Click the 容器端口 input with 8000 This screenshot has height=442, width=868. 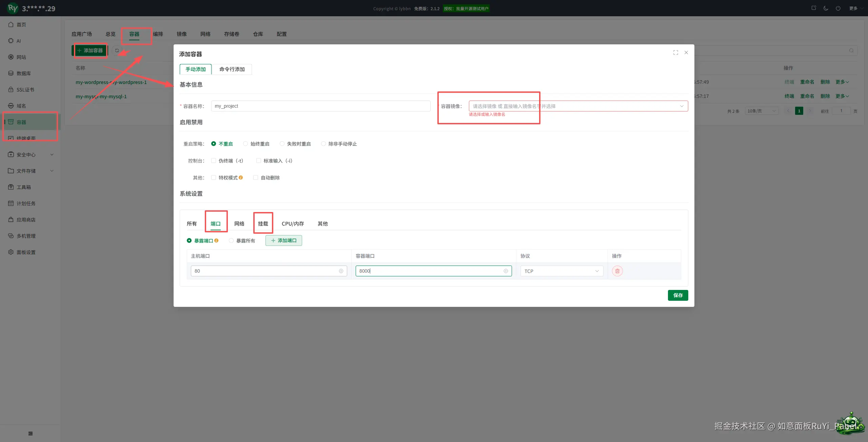[x=434, y=271]
